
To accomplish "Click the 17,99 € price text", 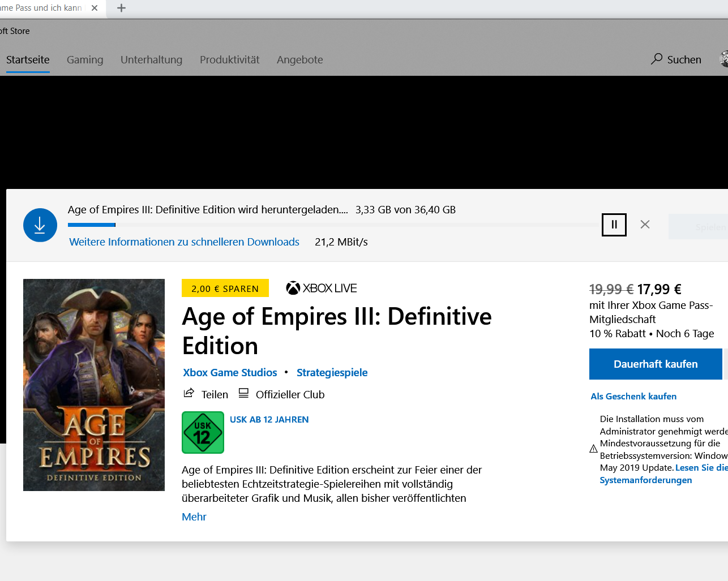I will (659, 289).
